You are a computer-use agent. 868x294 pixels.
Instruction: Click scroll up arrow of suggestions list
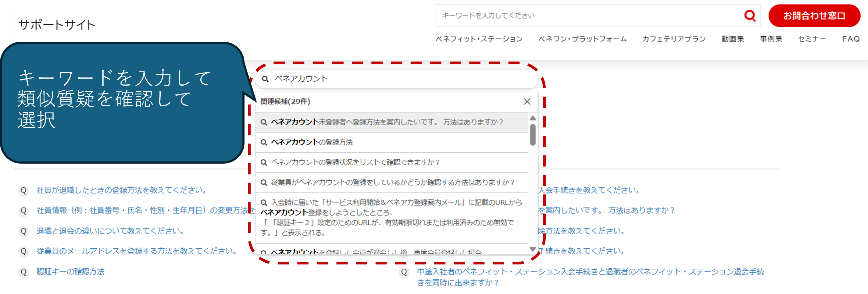coord(533,118)
